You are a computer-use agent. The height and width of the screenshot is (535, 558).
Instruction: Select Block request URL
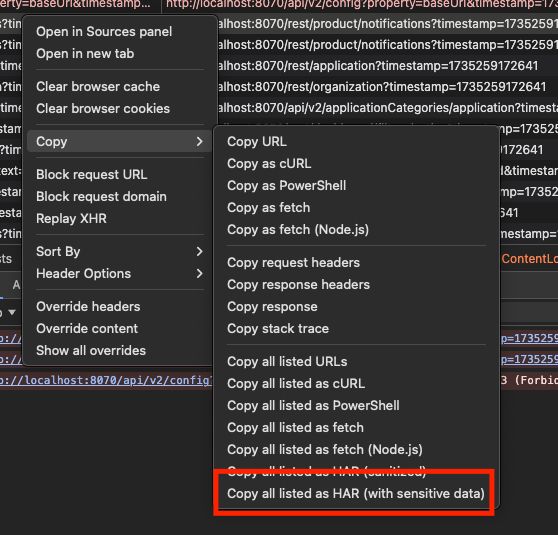pos(91,175)
